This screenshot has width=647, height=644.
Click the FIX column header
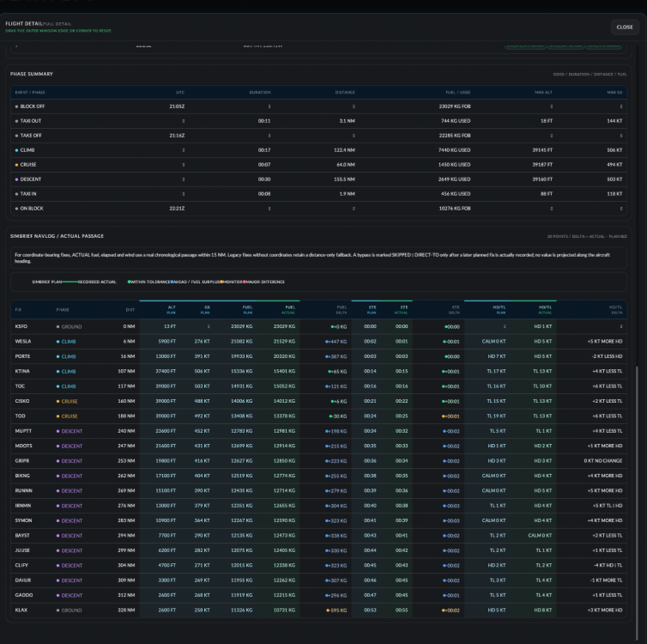click(18, 310)
